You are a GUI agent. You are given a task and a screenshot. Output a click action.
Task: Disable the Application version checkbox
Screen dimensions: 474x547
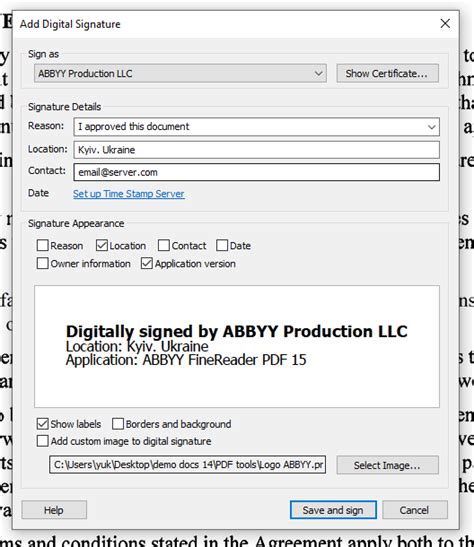tap(147, 263)
